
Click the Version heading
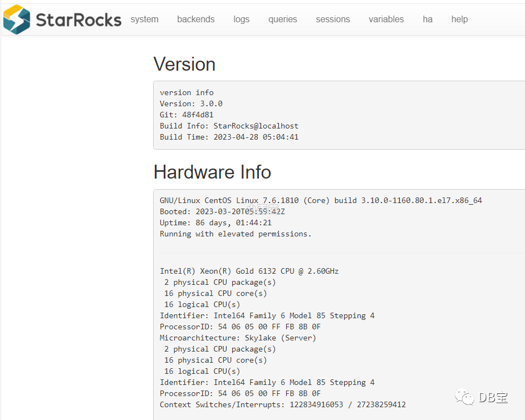pyautogui.click(x=184, y=64)
